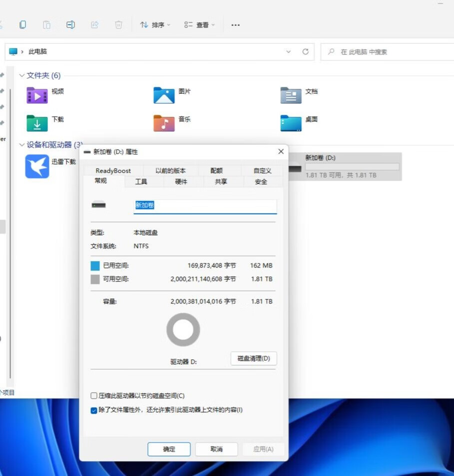
Task: Select the 迅雷下载 bird icon
Action: [37, 166]
